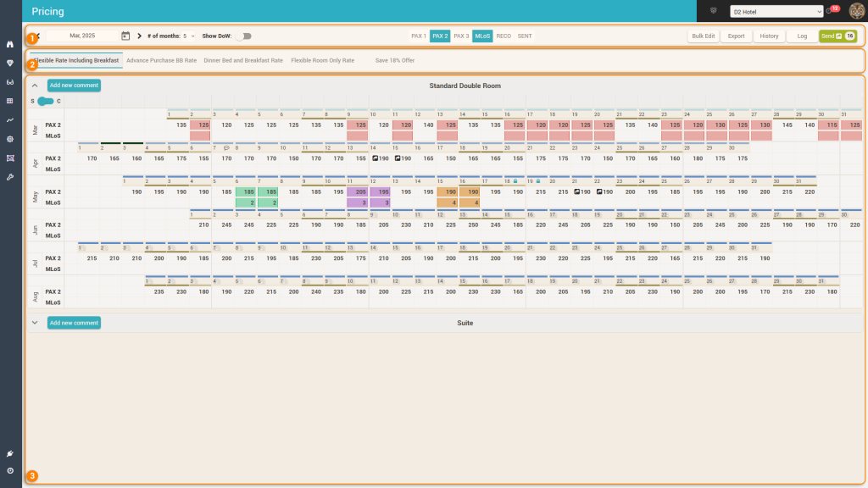This screenshot has width=868, height=488.
Task: Select the orange MLoS 4 on May 15
Action: (x=448, y=202)
